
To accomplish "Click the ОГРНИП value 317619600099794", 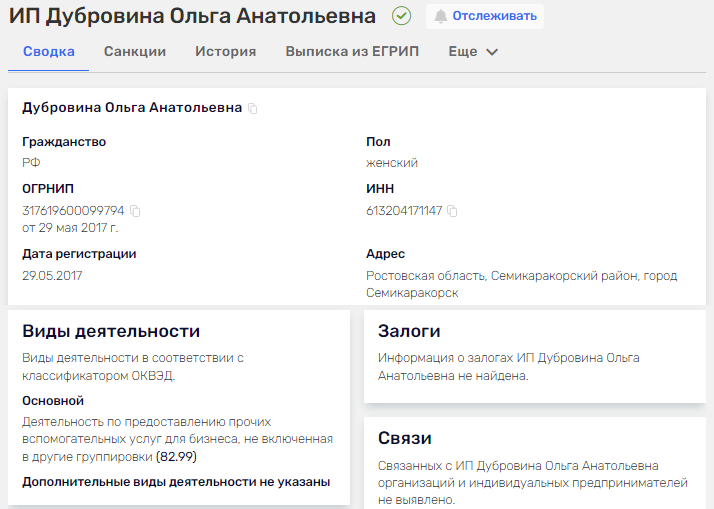I will tap(73, 211).
